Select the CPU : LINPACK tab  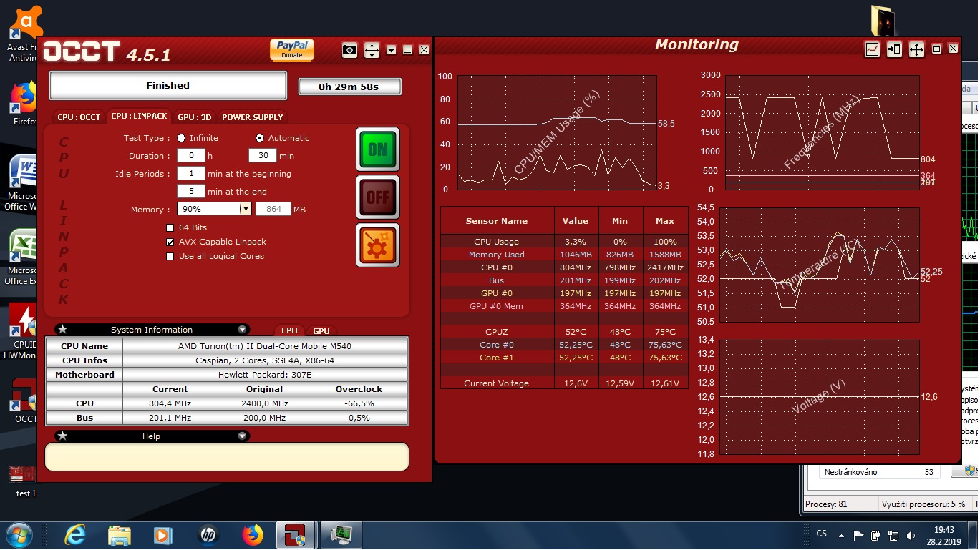[x=139, y=117]
